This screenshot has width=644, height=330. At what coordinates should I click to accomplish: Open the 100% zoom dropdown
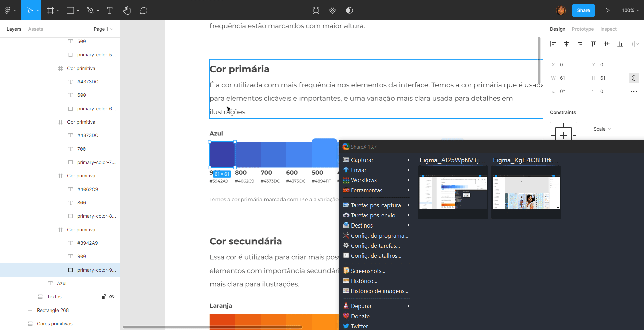coord(630,10)
